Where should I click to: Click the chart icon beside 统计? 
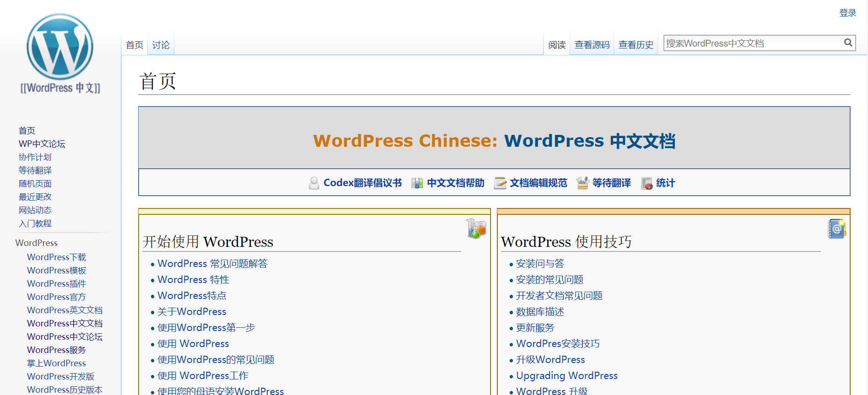tap(647, 183)
